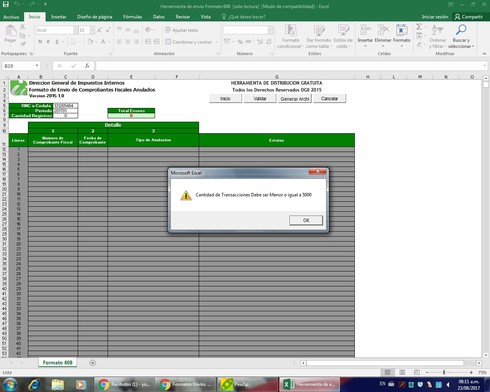This screenshot has height=392, width=490.
Task: Click the orientation text-angle icon
Action: pos(148,30)
